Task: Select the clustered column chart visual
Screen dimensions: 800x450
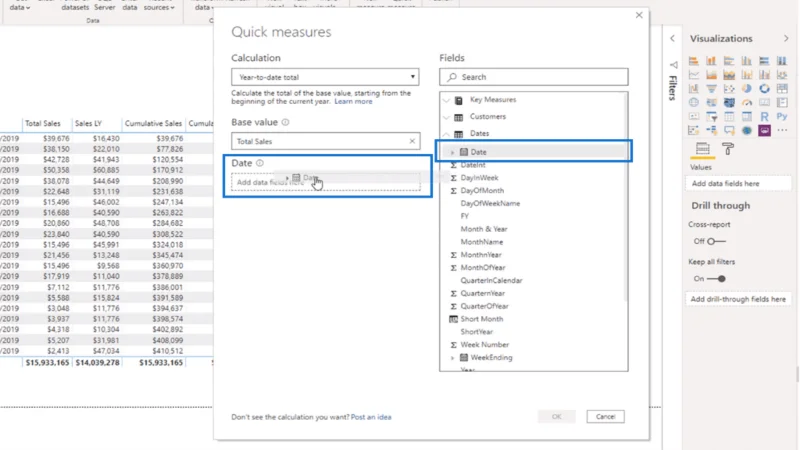Action: [x=746, y=61]
